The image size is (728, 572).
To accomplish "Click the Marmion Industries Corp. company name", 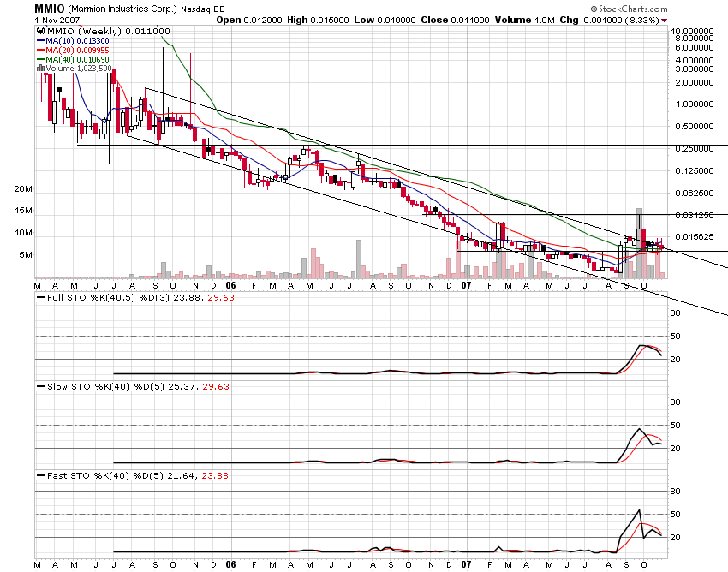I will pos(122,9).
